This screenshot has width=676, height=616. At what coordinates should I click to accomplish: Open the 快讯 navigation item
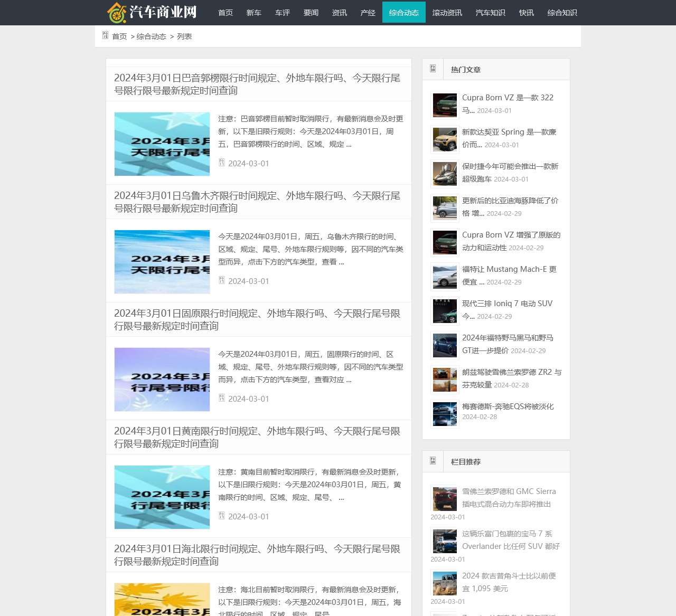[526, 12]
